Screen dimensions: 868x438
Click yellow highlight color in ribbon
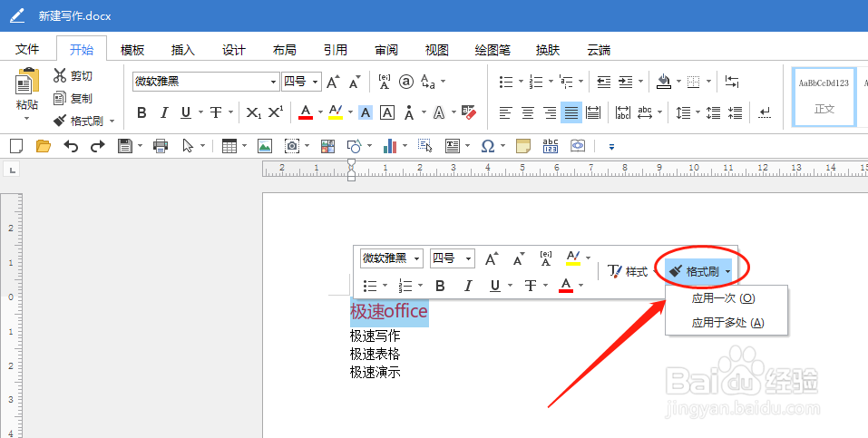pyautogui.click(x=336, y=112)
